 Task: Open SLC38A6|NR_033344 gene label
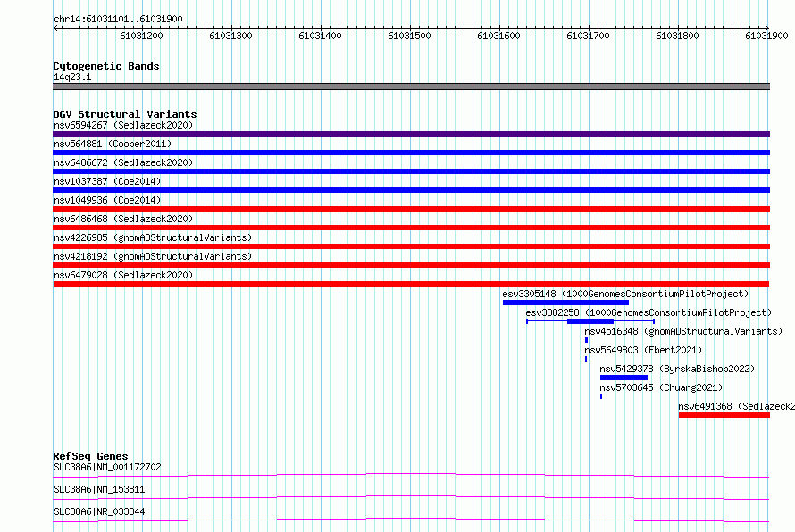99,511
